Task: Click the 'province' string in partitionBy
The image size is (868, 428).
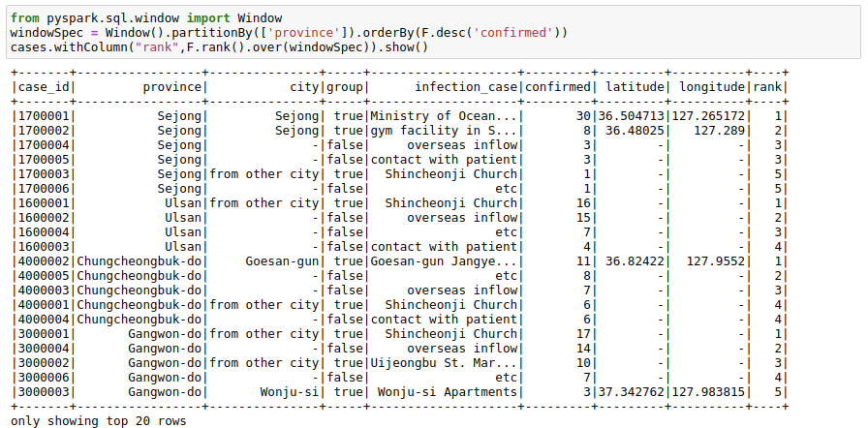Action: pyautogui.click(x=303, y=33)
